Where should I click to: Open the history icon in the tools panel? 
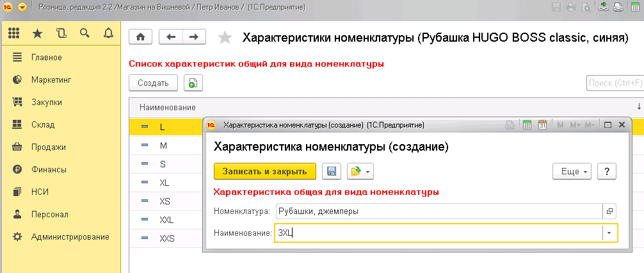pyautogui.click(x=61, y=33)
